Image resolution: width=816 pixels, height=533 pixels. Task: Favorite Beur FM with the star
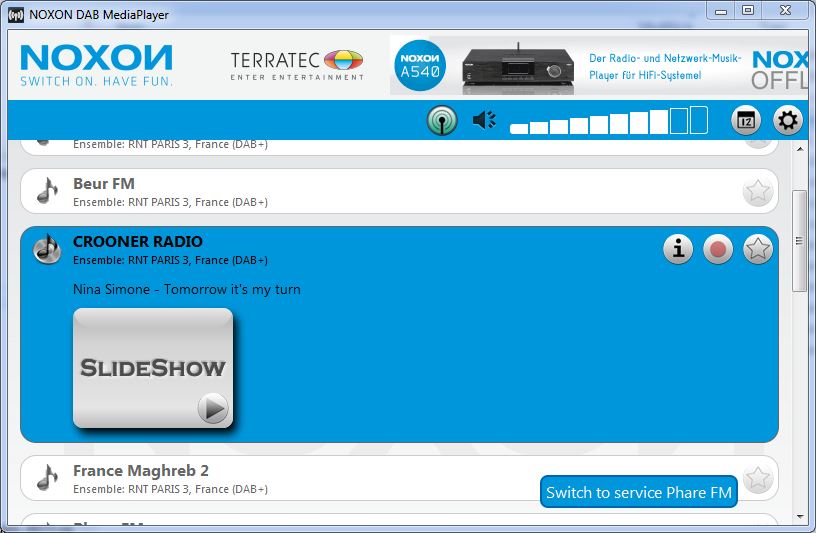pyautogui.click(x=758, y=191)
